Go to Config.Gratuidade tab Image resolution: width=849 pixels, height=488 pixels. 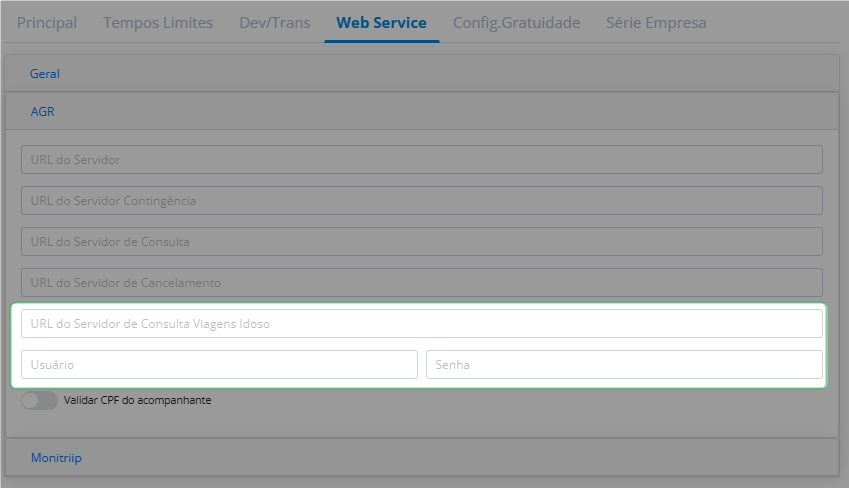(x=517, y=23)
